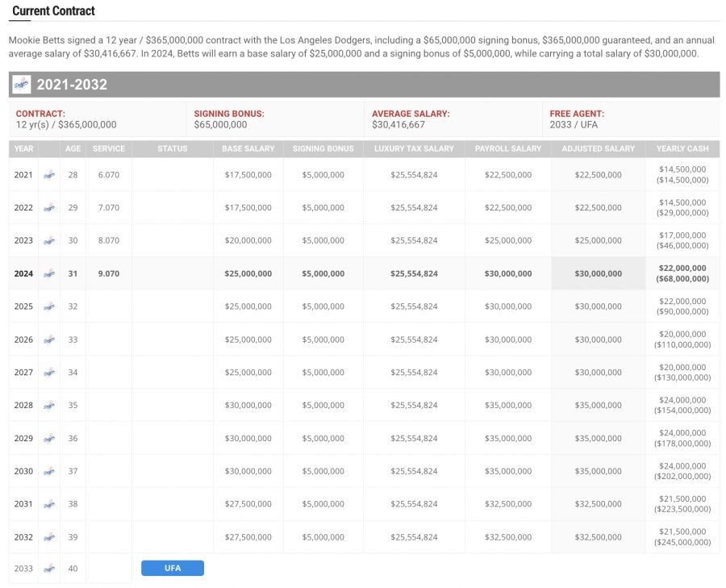Click the year 2033 cell
The height and width of the screenshot is (588, 726).
point(23,569)
